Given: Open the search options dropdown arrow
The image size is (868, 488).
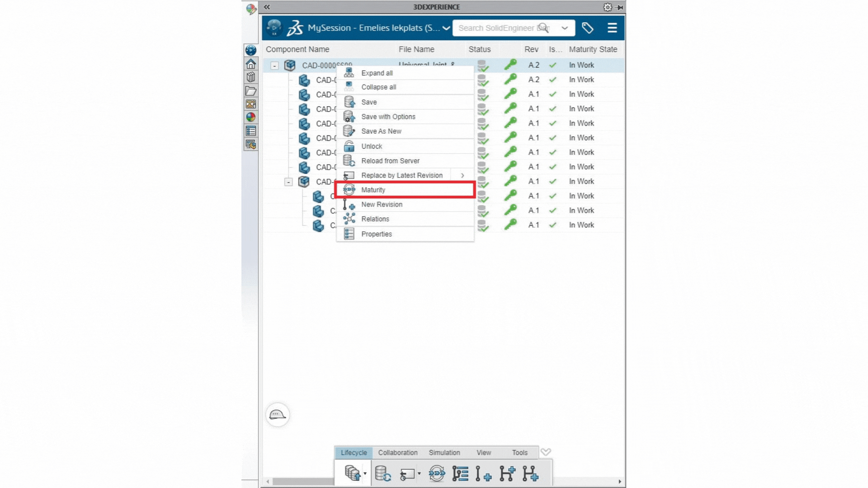Looking at the screenshot, I should 565,28.
